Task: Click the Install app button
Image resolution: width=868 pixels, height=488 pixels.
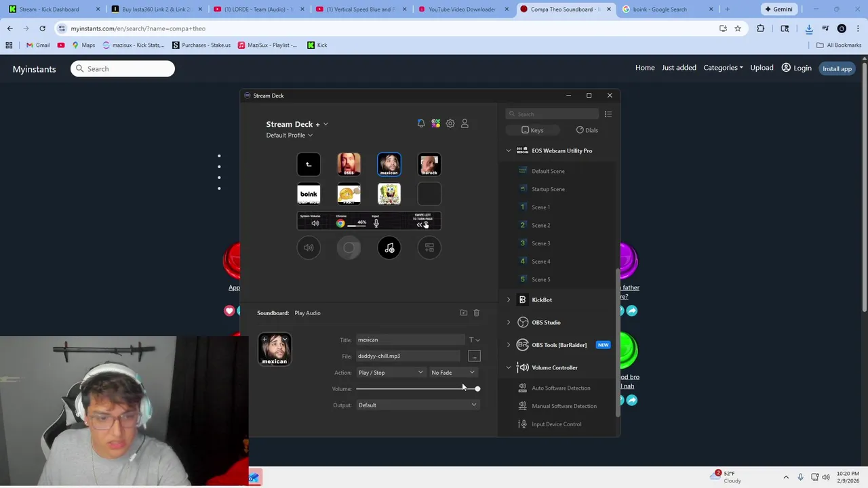Action: click(x=837, y=68)
